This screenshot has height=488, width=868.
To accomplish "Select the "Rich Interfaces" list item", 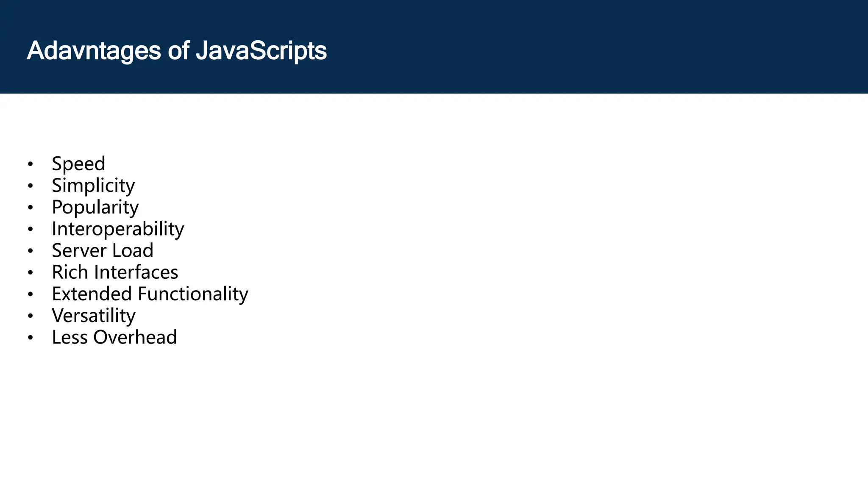I will [115, 272].
